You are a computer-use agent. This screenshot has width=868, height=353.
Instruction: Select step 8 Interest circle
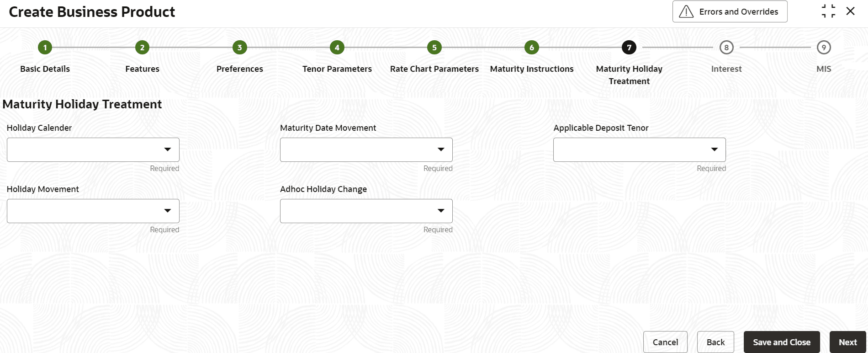point(726,47)
